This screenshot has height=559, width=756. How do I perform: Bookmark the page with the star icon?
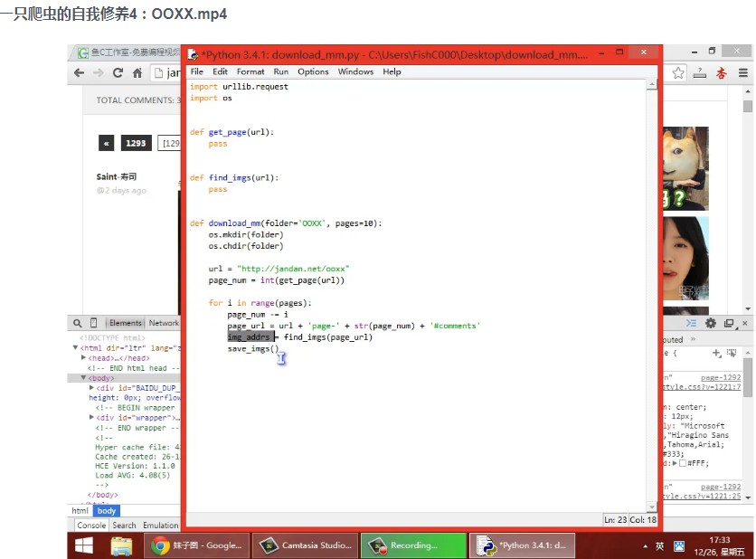click(x=677, y=72)
